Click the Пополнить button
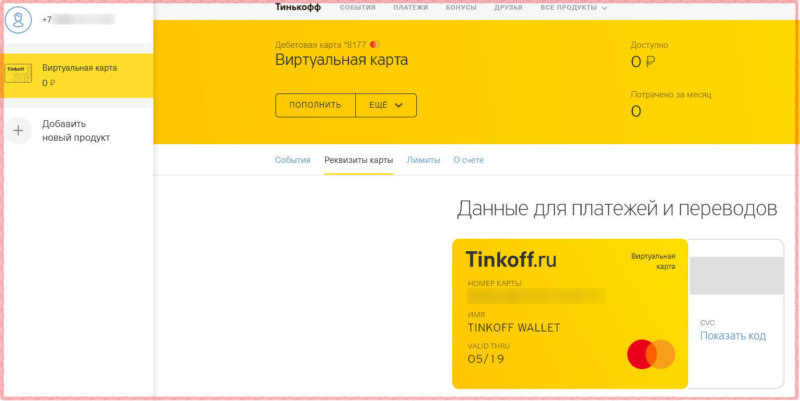The height and width of the screenshot is (401, 800). click(315, 105)
